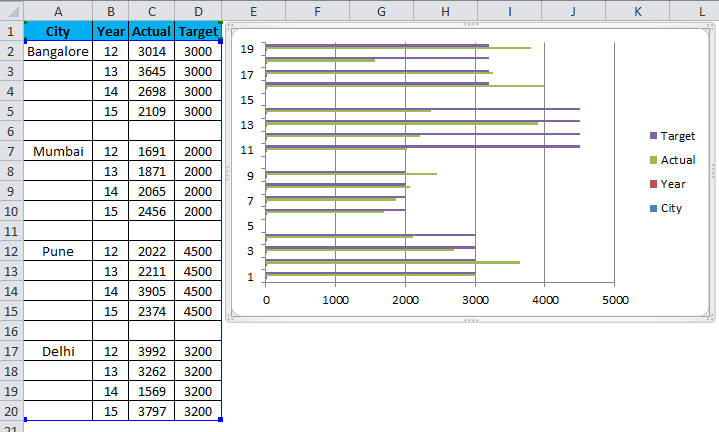Select the Bangalore cell
The image size is (719, 432).
pyautogui.click(x=58, y=51)
